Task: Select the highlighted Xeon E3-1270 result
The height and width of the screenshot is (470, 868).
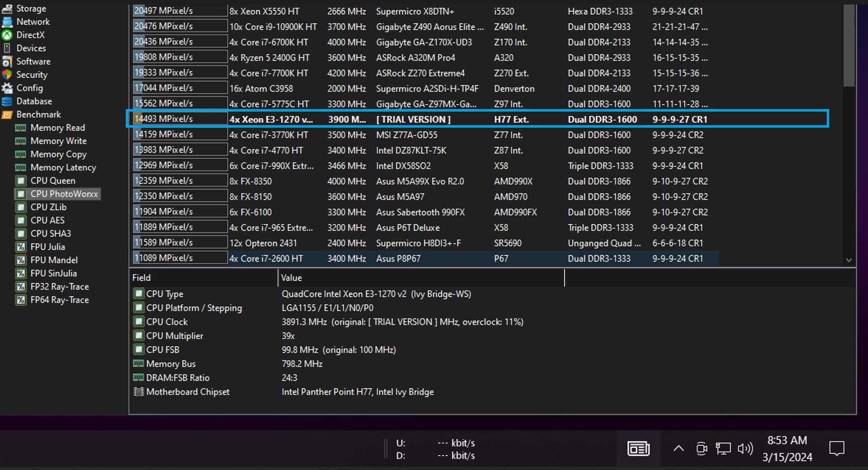Action: (x=477, y=119)
